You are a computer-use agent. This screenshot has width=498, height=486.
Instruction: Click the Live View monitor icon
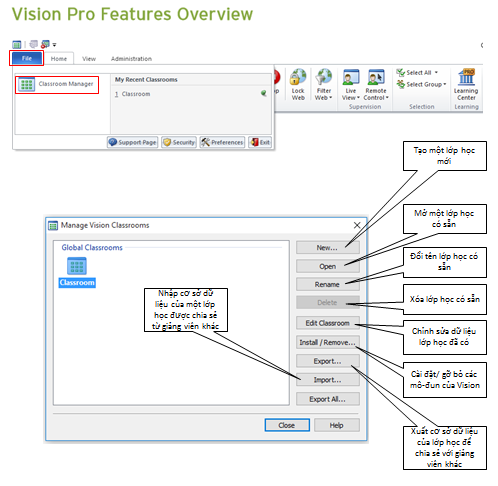pyautogui.click(x=351, y=77)
